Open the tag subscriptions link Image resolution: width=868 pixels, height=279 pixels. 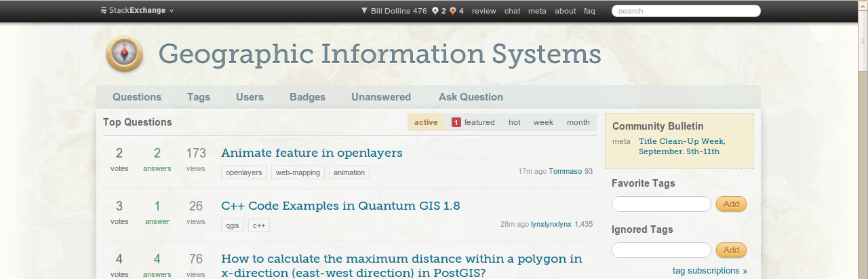pos(710,270)
